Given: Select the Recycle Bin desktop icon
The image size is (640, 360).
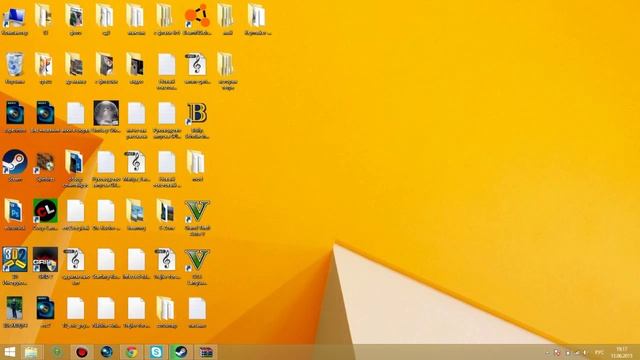Looking at the screenshot, I should coord(15,69).
